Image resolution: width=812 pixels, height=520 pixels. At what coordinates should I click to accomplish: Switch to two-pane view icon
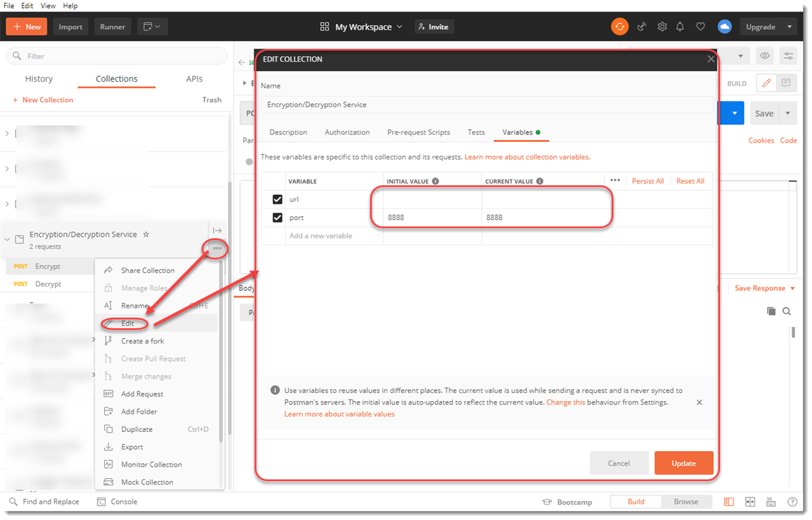[750, 502]
